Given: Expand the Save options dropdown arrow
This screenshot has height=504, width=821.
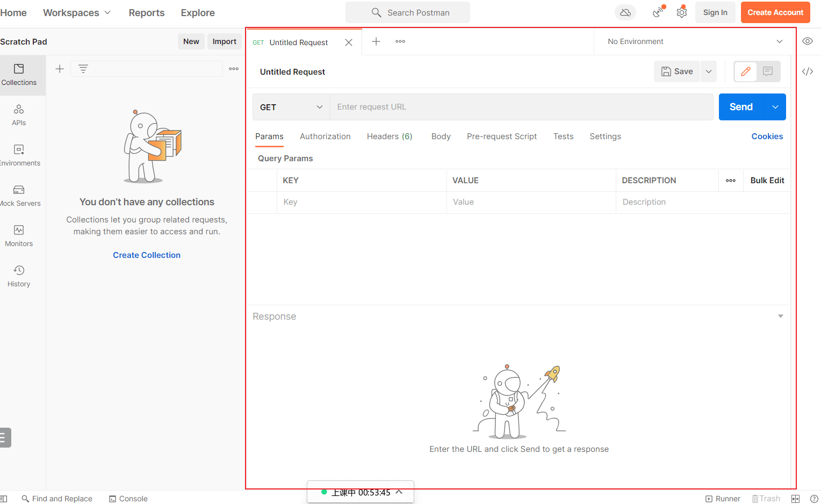Looking at the screenshot, I should click(x=709, y=71).
